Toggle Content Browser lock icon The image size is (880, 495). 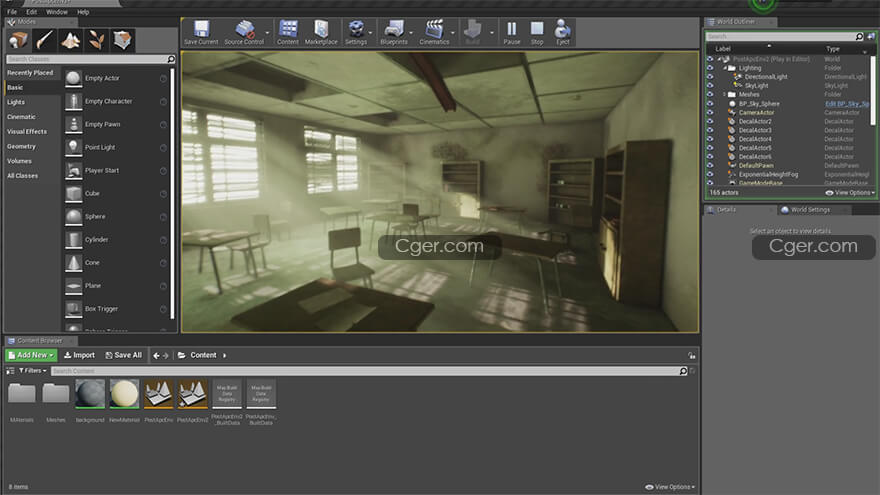click(691, 355)
